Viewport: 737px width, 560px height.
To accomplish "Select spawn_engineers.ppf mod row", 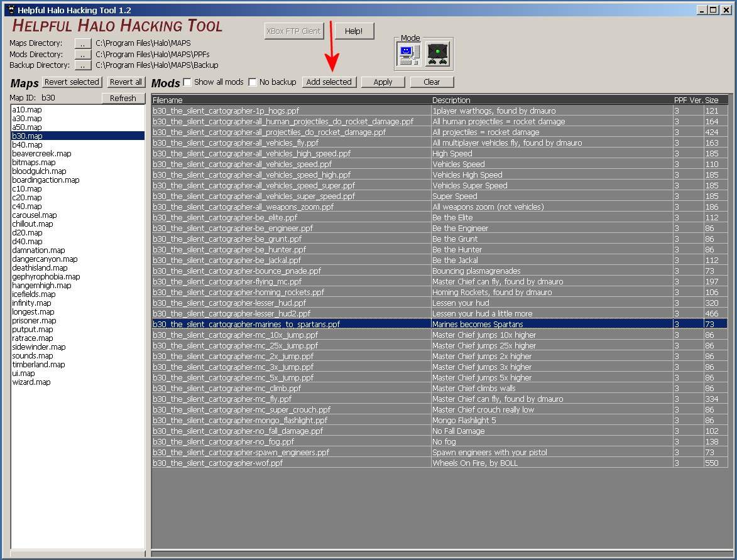I will 439,453.
